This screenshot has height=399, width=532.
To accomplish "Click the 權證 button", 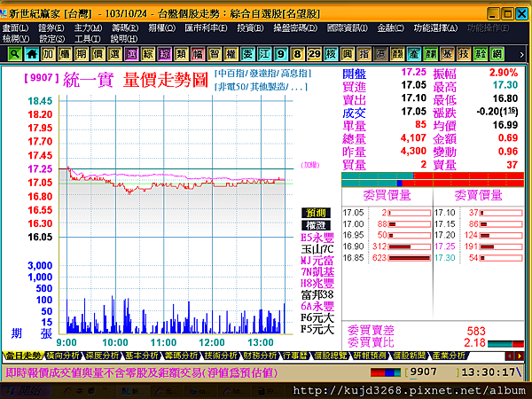I will pyautogui.click(x=316, y=225).
